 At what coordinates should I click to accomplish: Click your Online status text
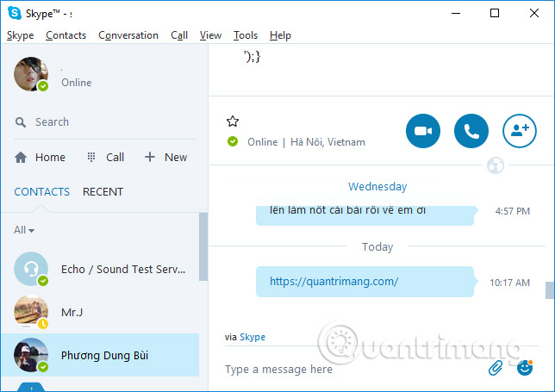77,83
